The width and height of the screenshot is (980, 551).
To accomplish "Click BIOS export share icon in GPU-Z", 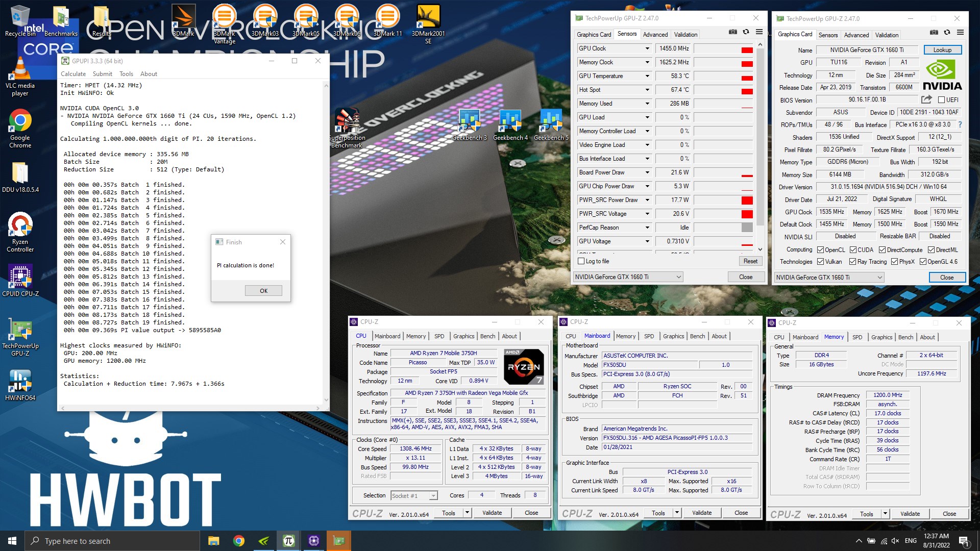I will 927,99.
